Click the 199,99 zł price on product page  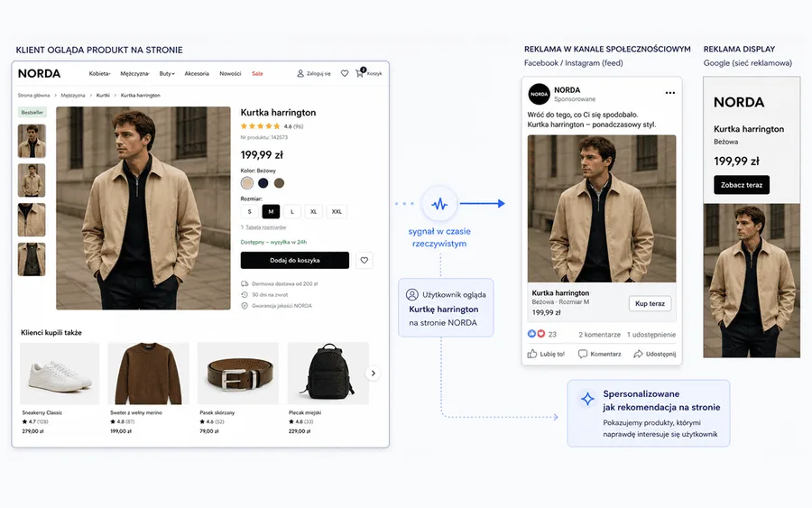[262, 155]
